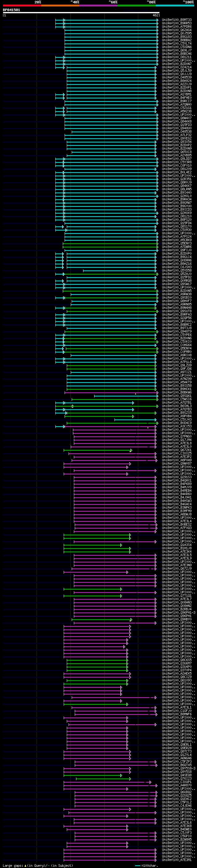This screenshot has width=197, height=868.
Task: Click the Large gaps legend text
Action: 38,865
